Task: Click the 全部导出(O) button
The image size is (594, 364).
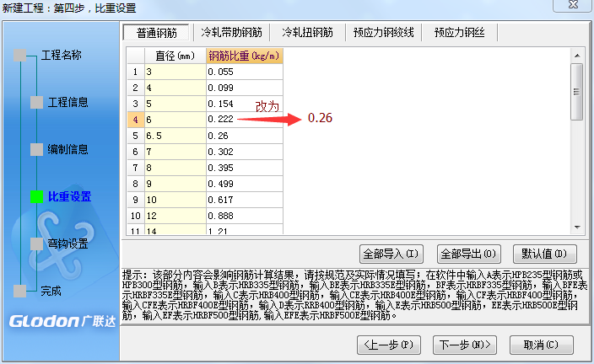Action: click(x=468, y=254)
